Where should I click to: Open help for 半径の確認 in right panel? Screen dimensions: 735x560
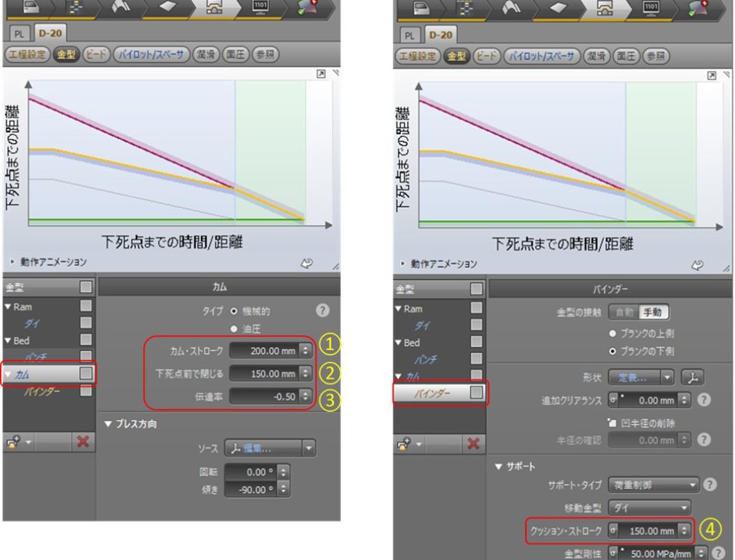[x=704, y=440]
